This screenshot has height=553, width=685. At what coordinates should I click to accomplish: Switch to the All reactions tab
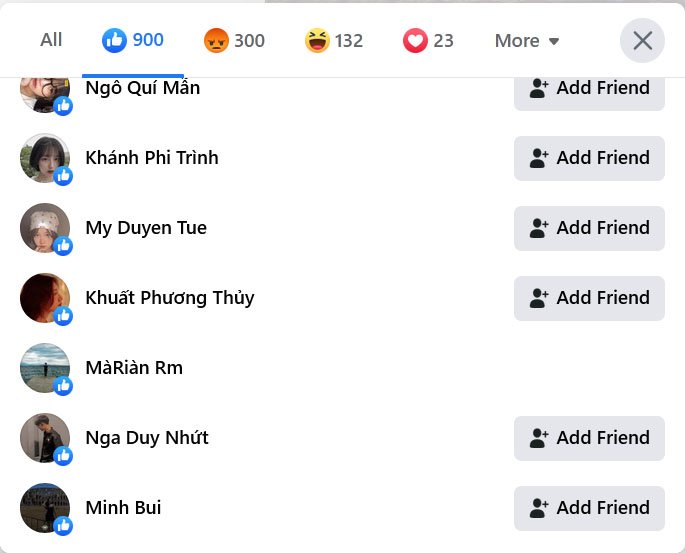coord(51,40)
